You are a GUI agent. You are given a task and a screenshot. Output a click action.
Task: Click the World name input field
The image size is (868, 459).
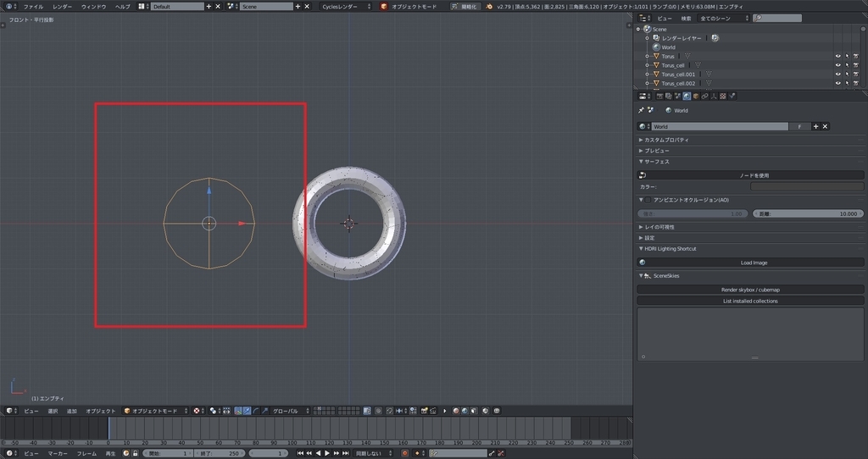pos(719,126)
